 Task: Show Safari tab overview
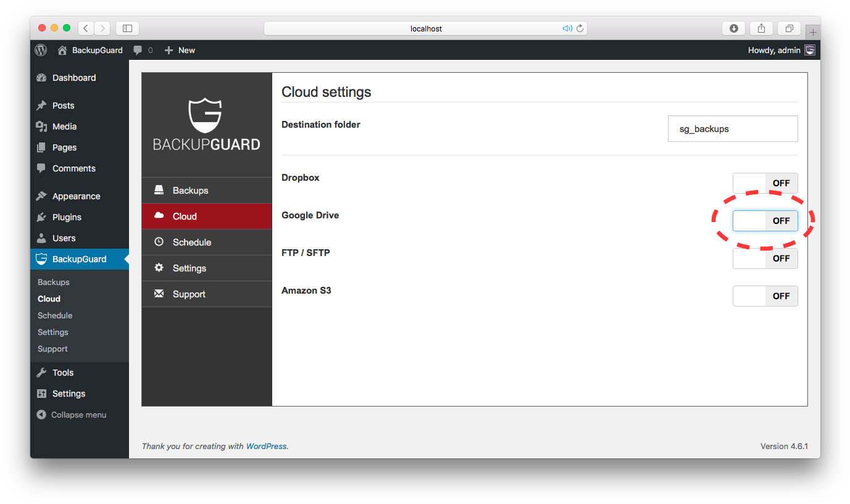pos(789,28)
